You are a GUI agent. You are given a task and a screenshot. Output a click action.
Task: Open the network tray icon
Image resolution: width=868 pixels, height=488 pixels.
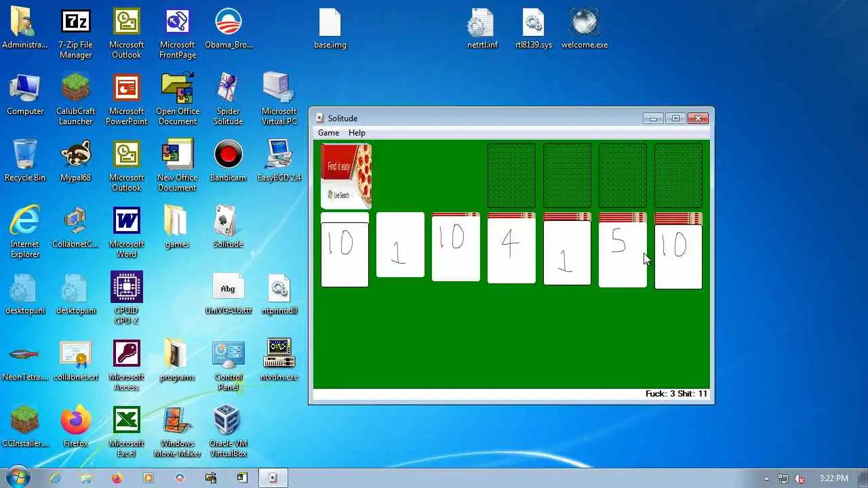pos(783,479)
